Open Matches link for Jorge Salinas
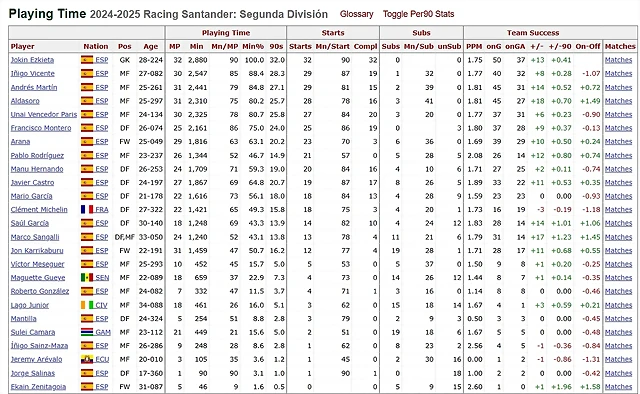Screen dimensions: 640x394 pyautogui.click(x=618, y=373)
